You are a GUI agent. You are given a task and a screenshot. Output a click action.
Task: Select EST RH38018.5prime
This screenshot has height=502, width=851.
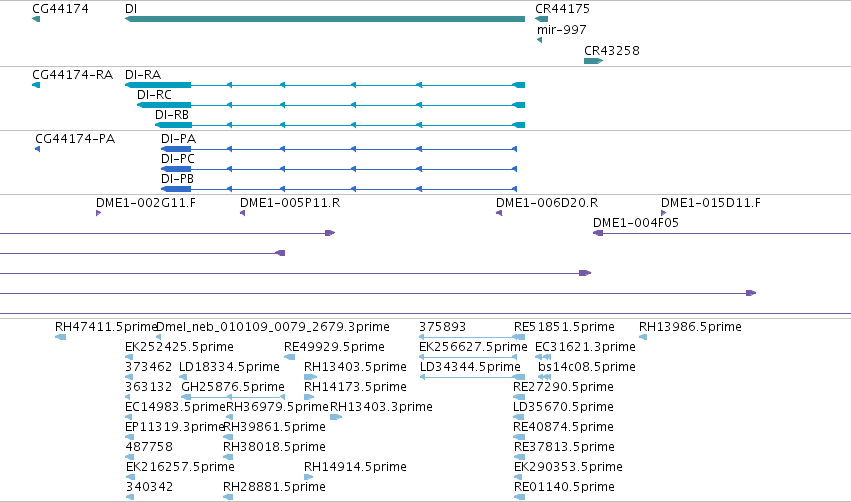click(x=274, y=447)
